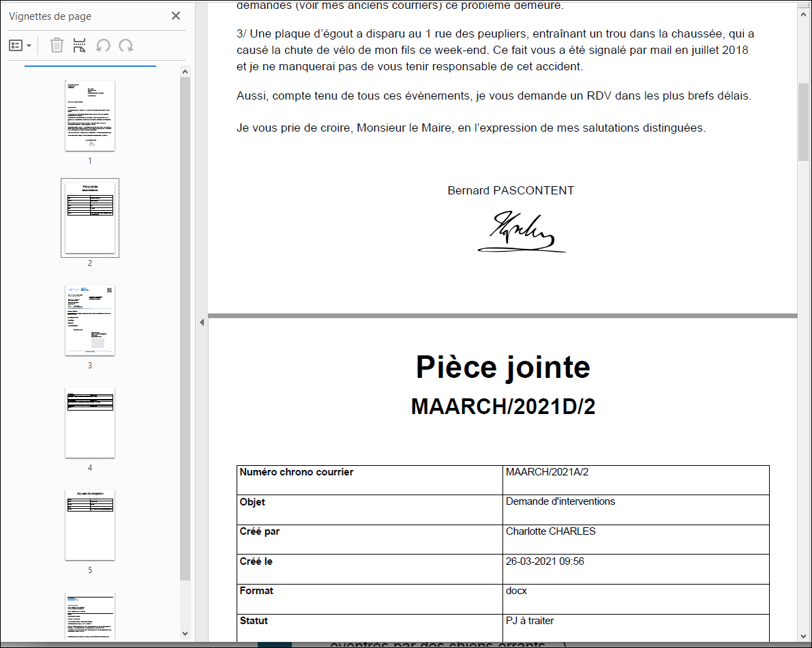Viewport: 812px width, 648px height.
Task: Select the page 6 thumbnail
Action: coord(89,617)
